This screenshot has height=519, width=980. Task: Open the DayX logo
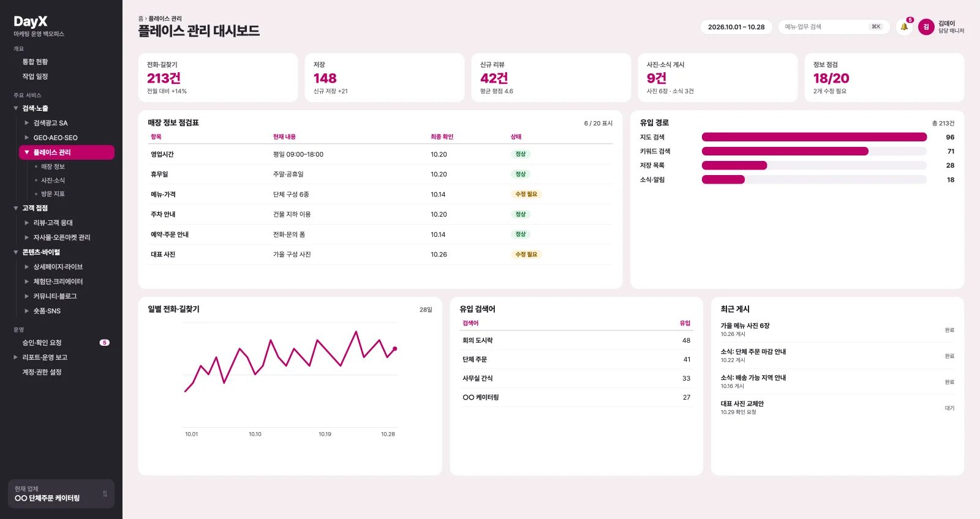pos(31,21)
